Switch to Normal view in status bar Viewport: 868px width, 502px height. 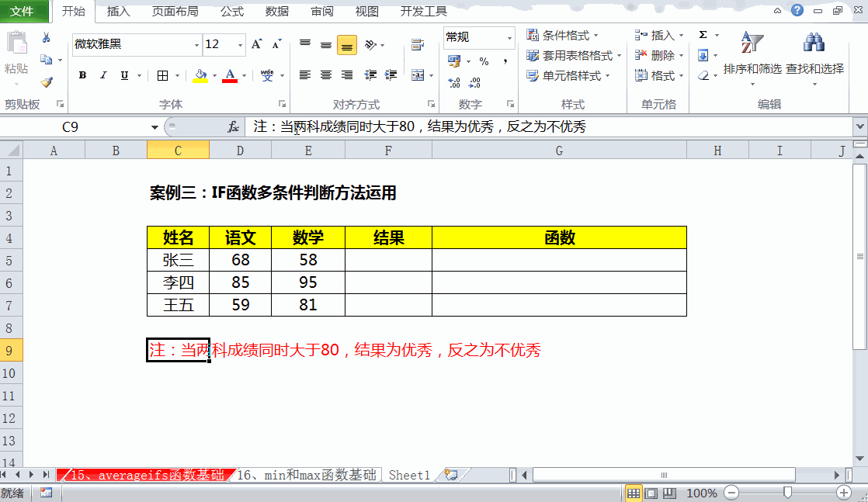(634, 493)
